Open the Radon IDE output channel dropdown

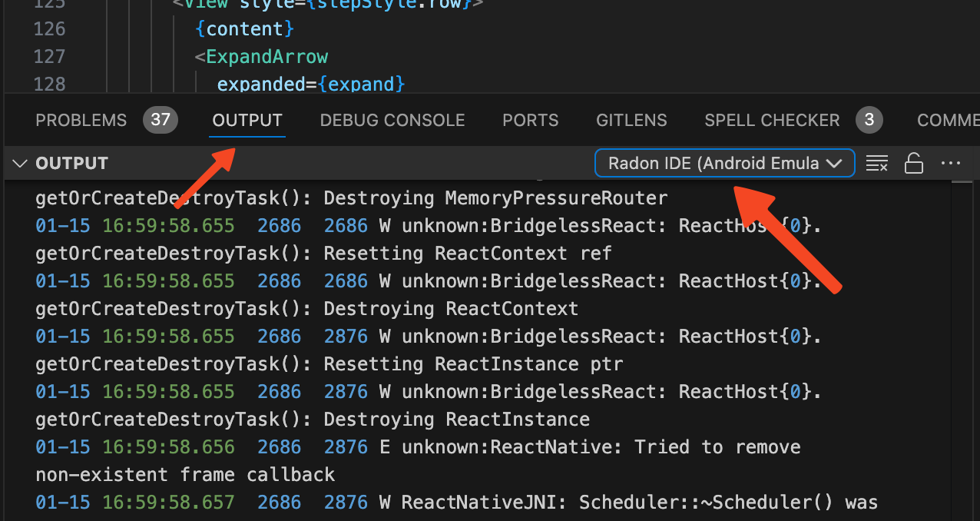tap(724, 163)
